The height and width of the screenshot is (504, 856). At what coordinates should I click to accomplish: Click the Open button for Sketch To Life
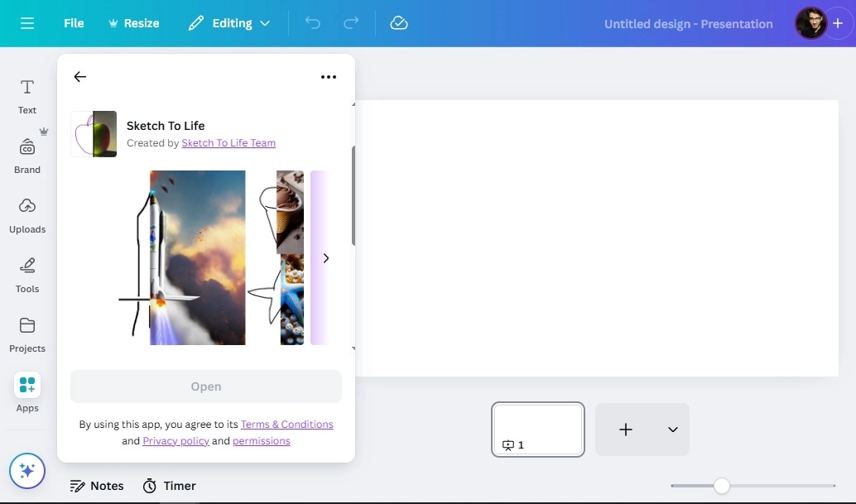tap(205, 386)
